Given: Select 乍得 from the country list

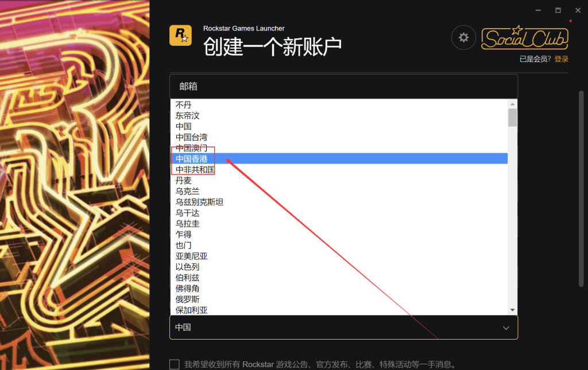Looking at the screenshot, I should click(x=339, y=235).
